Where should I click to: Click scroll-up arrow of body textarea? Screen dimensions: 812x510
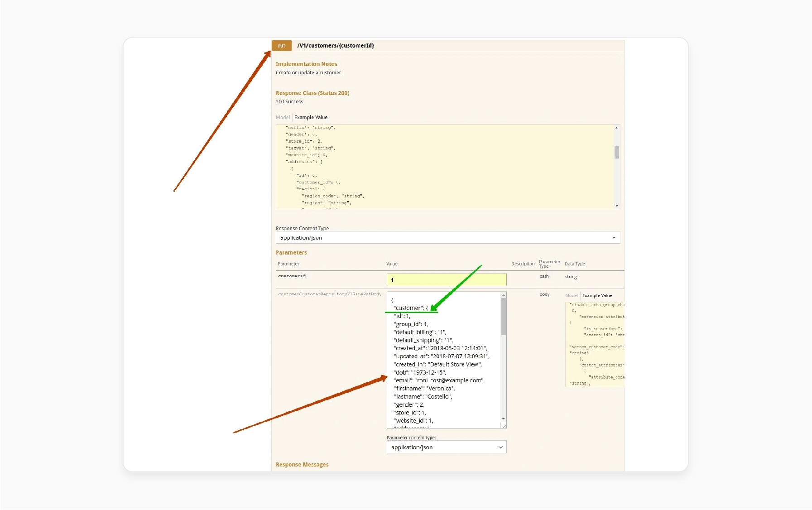503,295
